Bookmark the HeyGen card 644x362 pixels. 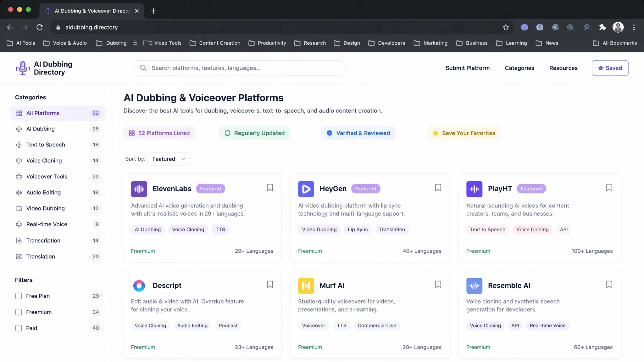pos(438,188)
